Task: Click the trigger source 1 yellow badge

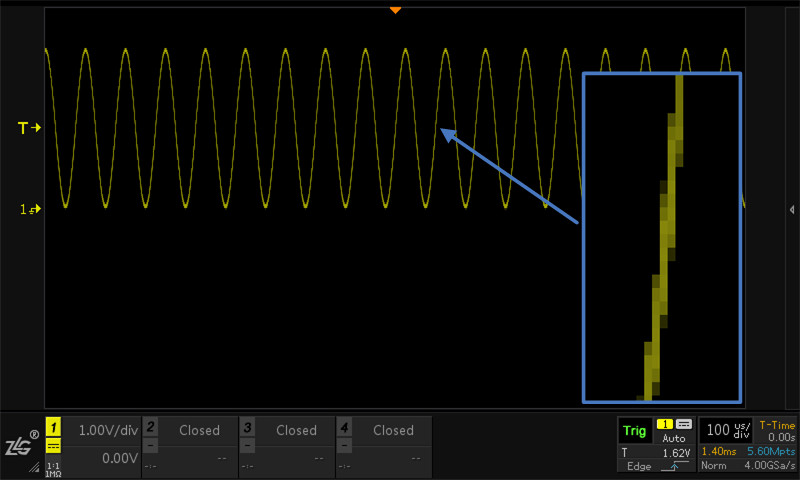Action: pos(665,424)
